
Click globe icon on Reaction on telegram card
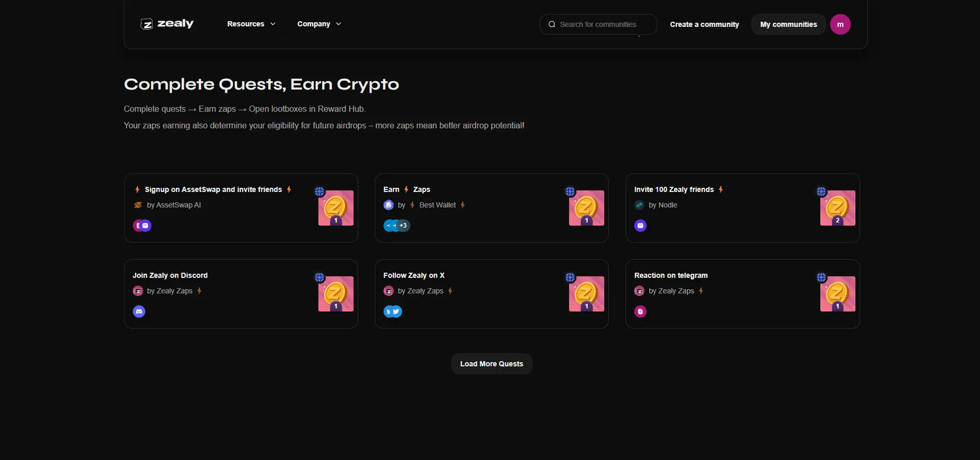pyautogui.click(x=821, y=277)
